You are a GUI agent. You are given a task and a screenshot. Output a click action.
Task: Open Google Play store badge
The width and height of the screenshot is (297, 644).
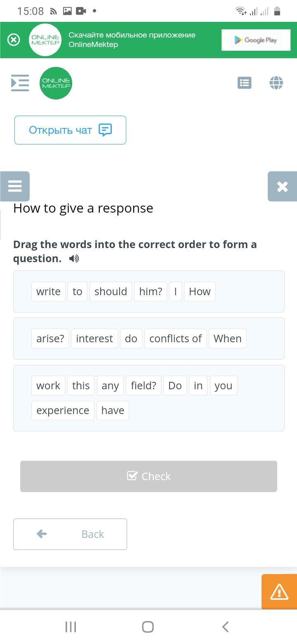pos(256,40)
